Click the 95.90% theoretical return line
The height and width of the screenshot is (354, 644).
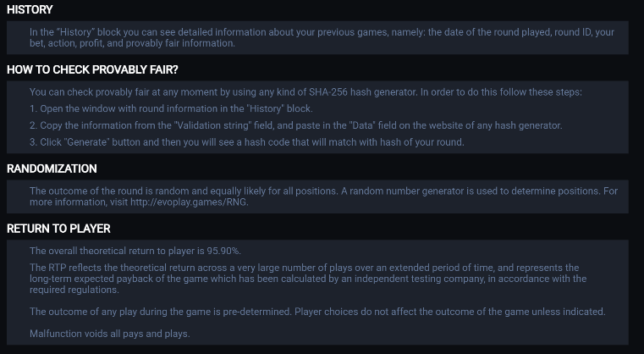[x=135, y=251]
